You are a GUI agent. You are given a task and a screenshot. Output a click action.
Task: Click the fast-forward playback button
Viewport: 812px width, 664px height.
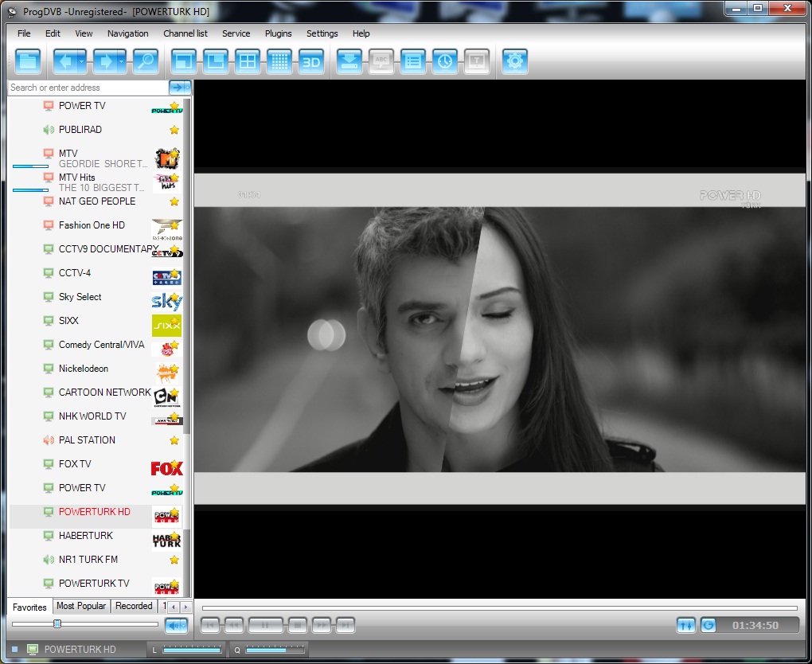322,625
